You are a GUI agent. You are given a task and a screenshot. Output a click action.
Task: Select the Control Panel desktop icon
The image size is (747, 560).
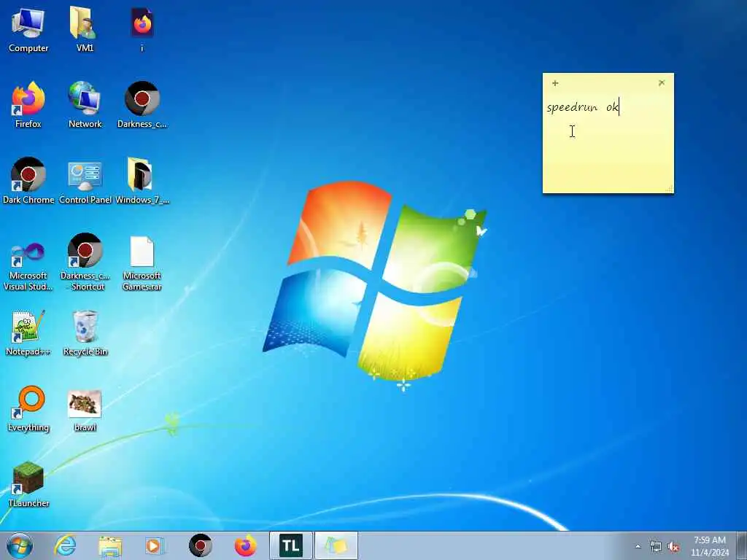pos(85,181)
